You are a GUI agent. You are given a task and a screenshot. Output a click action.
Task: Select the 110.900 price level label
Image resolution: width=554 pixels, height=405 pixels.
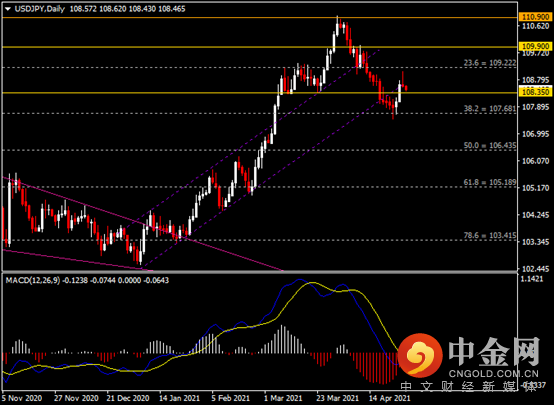tap(535, 17)
